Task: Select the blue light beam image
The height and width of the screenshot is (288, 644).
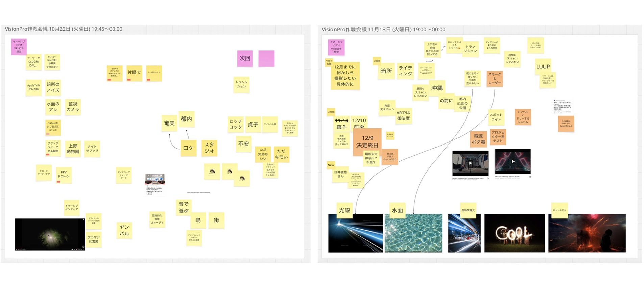Action: coord(355,233)
